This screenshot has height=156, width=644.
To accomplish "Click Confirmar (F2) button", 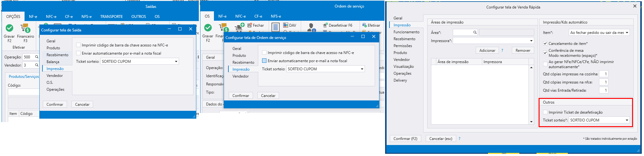I will tap(405, 138).
